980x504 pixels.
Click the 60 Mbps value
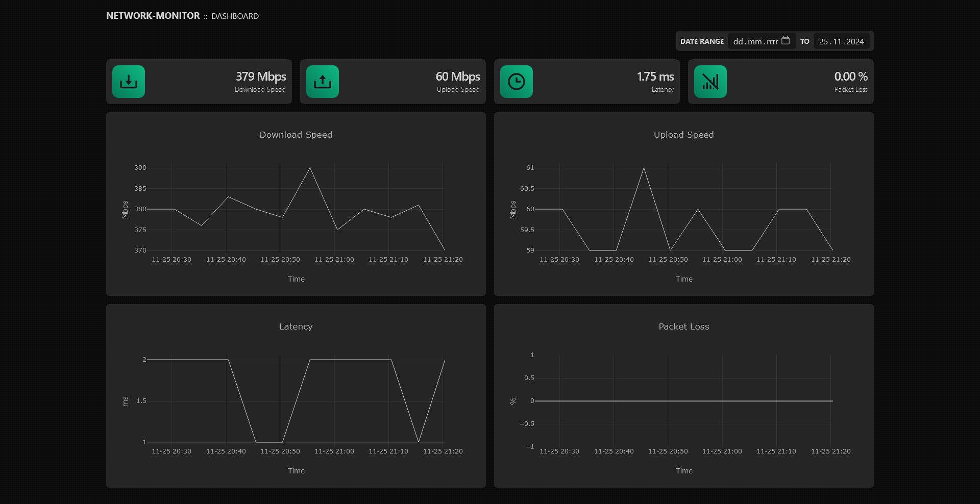458,77
